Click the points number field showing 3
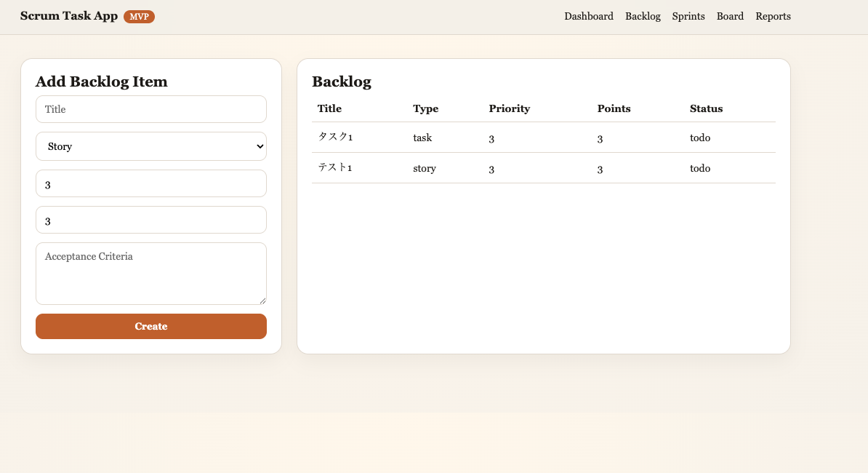Image resolution: width=868 pixels, height=473 pixels. [x=150, y=220]
